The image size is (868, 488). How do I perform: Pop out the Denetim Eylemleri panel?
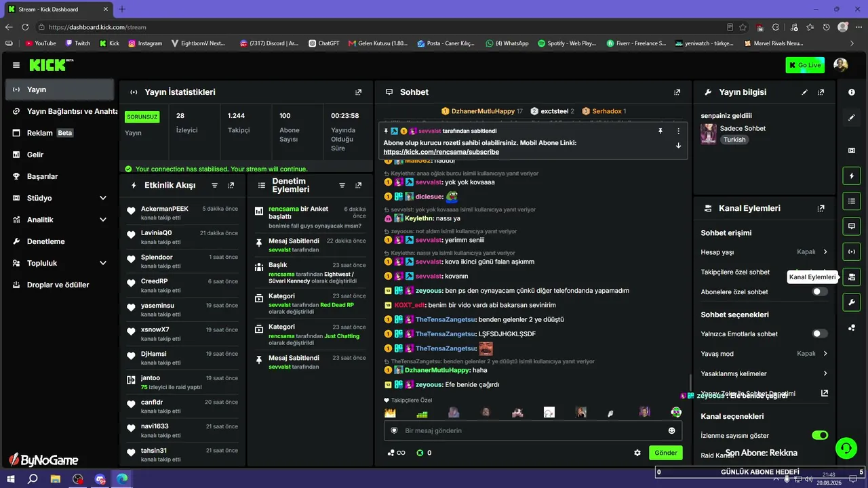tap(359, 185)
